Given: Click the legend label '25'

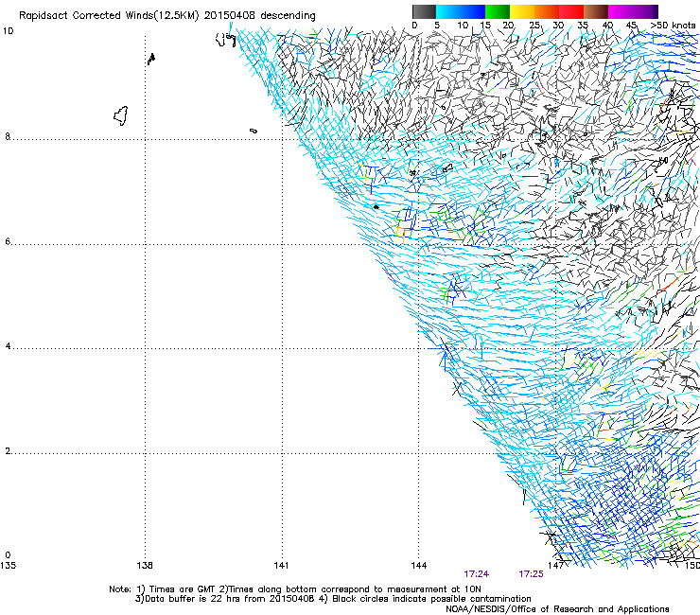Looking at the screenshot, I should (534, 26).
